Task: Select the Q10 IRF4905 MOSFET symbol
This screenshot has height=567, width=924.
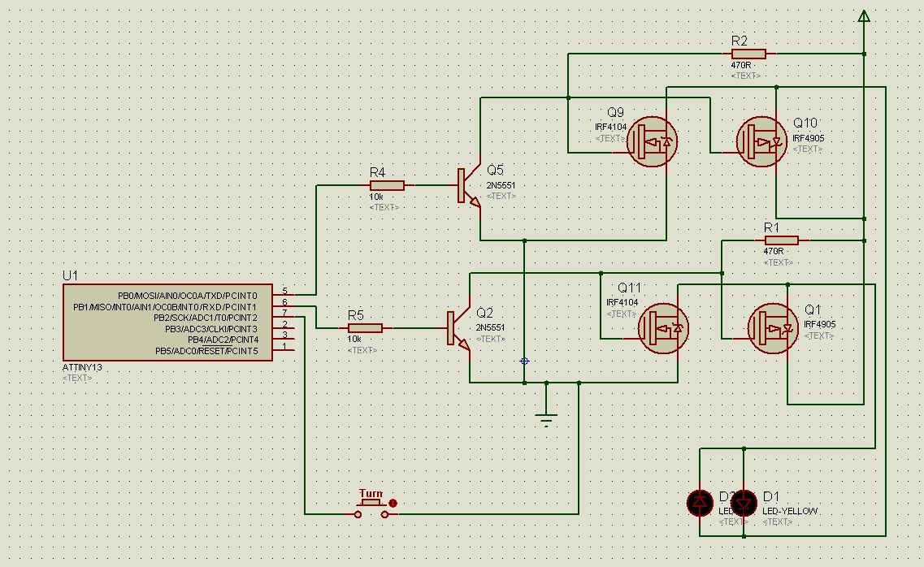Action: [762, 141]
